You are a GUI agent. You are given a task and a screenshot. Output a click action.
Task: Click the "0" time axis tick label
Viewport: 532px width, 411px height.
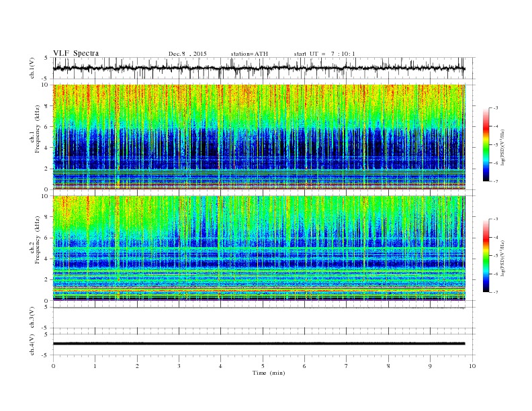pos(53,366)
